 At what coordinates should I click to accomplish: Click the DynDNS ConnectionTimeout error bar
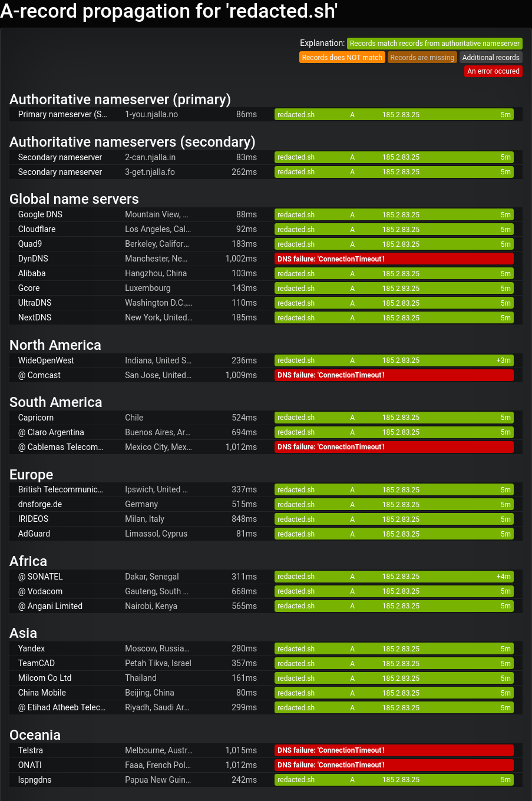(x=394, y=259)
